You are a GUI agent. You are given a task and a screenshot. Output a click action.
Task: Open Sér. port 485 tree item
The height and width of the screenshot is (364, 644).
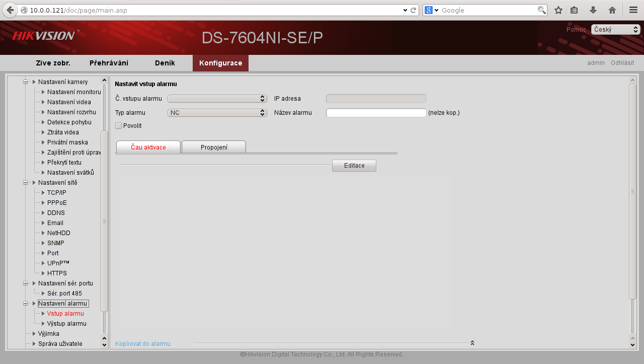64,294
